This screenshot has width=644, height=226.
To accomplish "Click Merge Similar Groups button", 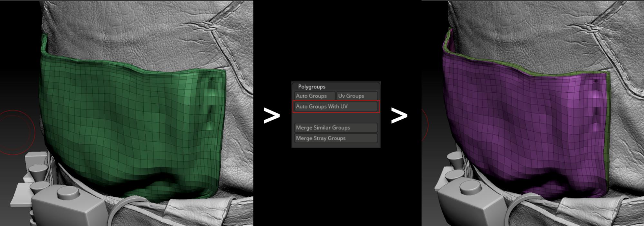I will 336,128.
